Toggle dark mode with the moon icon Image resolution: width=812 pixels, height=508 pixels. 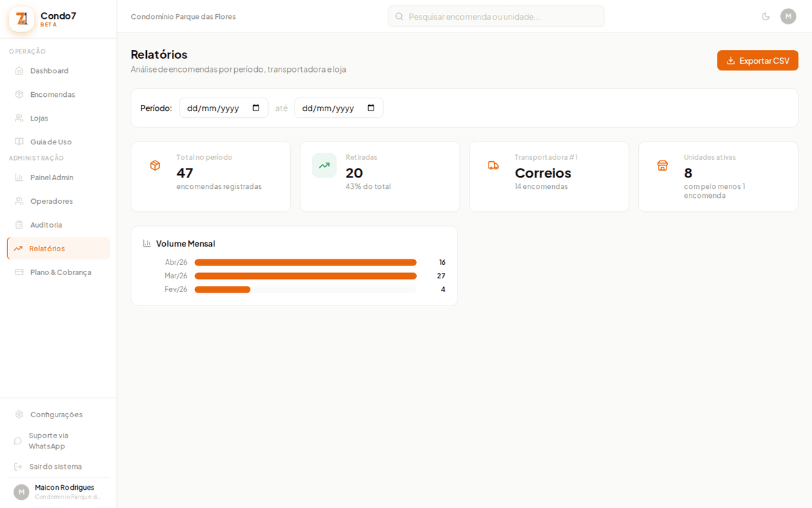click(765, 16)
